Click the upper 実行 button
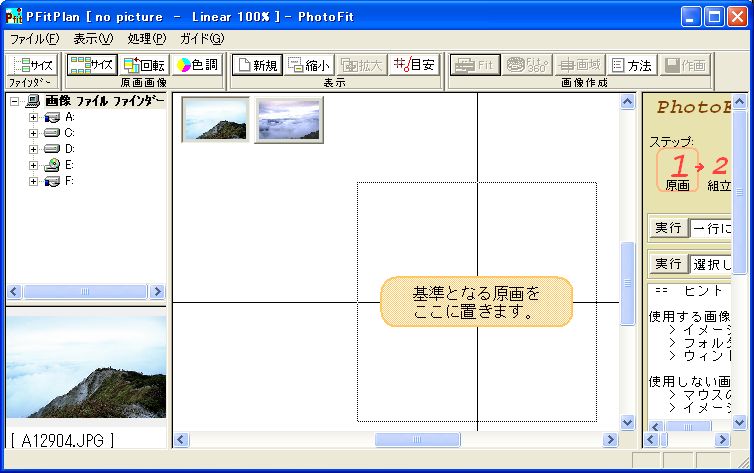This screenshot has height=473, width=754. coord(667,228)
